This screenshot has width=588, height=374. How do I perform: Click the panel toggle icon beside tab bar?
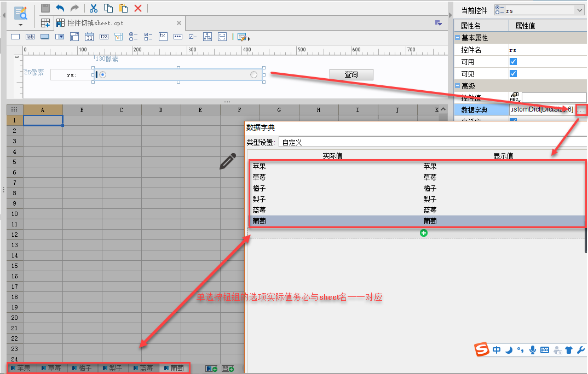(438, 23)
